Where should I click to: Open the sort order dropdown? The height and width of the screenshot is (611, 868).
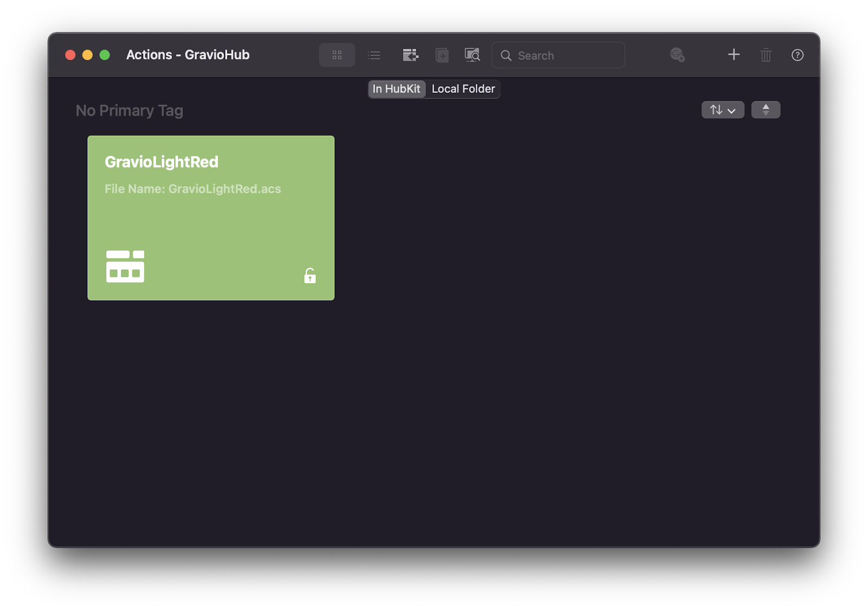[x=723, y=110]
